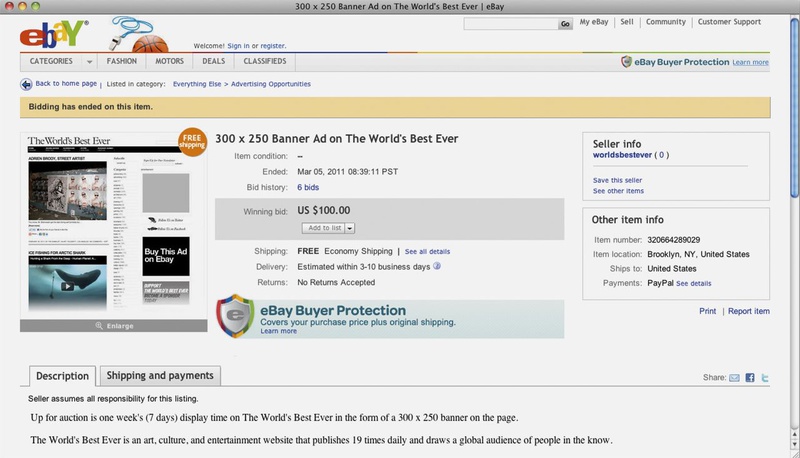Viewport: 800px width, 458px height.
Task: Click the eBay logo
Action: 54,34
